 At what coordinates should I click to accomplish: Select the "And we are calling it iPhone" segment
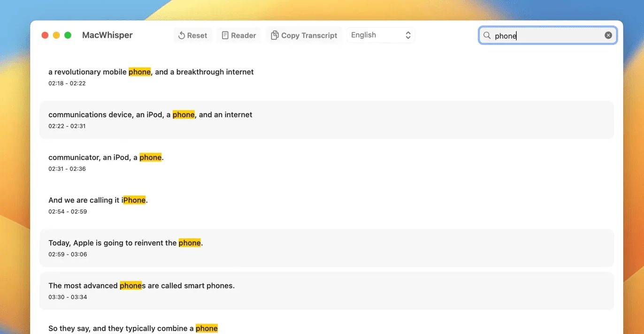[x=327, y=205]
